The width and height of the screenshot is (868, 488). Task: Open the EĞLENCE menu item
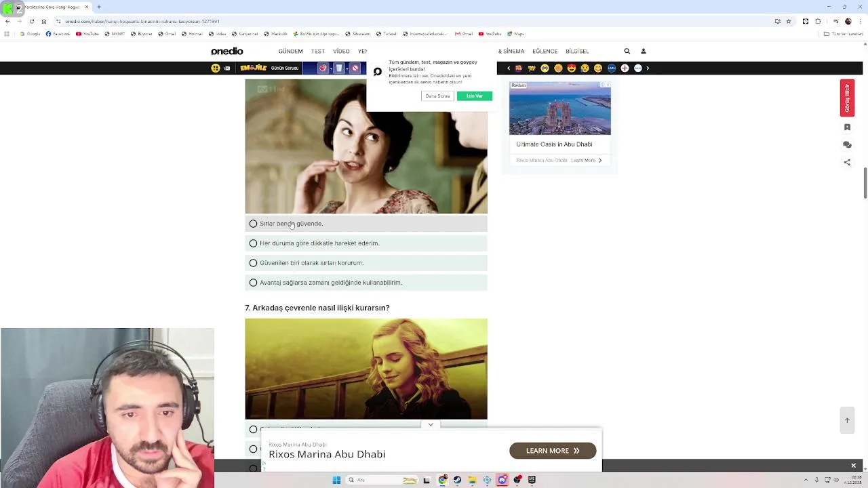click(x=545, y=52)
